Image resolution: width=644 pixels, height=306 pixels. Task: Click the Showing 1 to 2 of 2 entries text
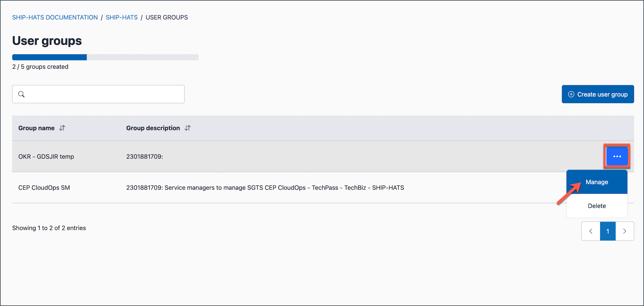coord(49,228)
